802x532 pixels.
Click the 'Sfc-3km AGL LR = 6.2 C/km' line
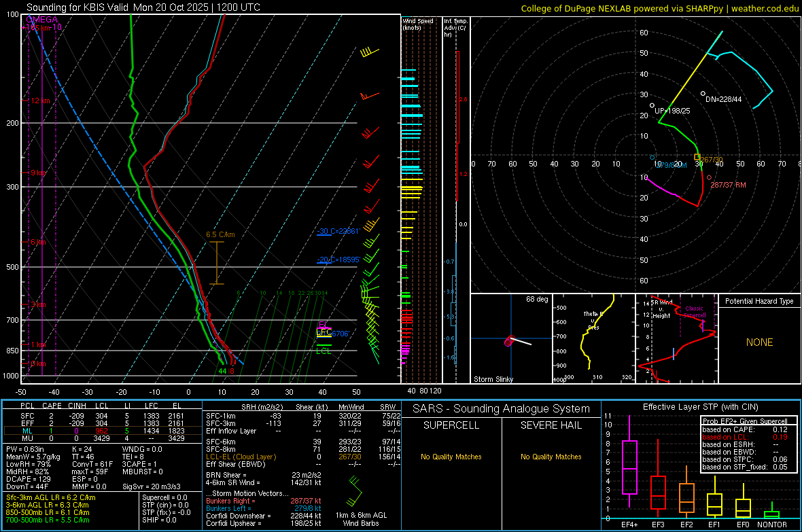(51, 497)
